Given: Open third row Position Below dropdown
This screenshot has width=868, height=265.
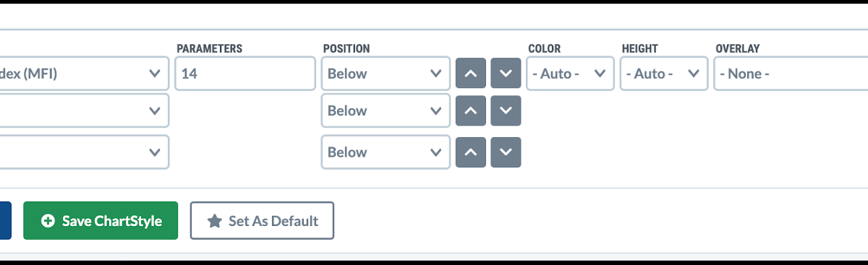Looking at the screenshot, I should coord(385,152).
